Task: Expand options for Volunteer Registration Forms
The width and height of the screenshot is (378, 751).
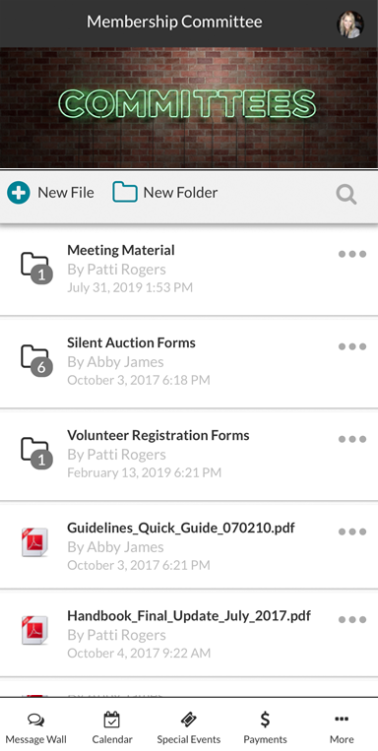Action: pos(353,439)
